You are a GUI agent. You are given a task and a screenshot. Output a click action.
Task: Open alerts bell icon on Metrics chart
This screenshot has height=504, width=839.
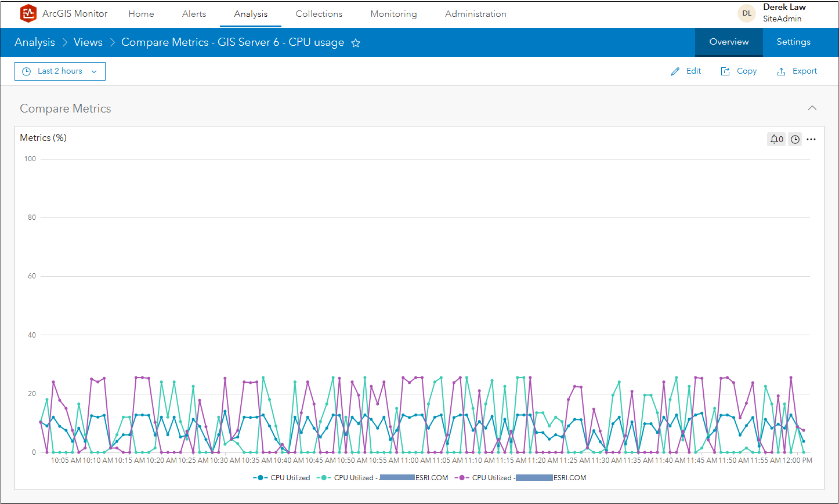coord(776,139)
